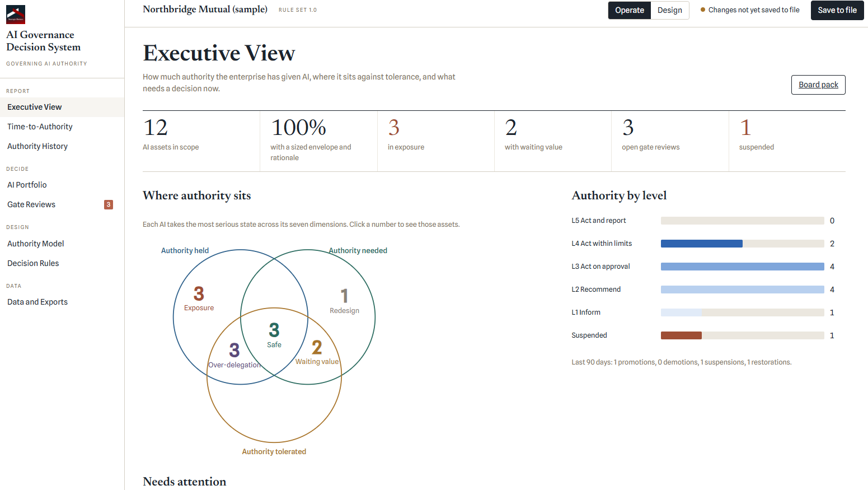Screen dimensions: 868x490
Task: Click the '3 in exposure' stat
Action: tap(436, 141)
